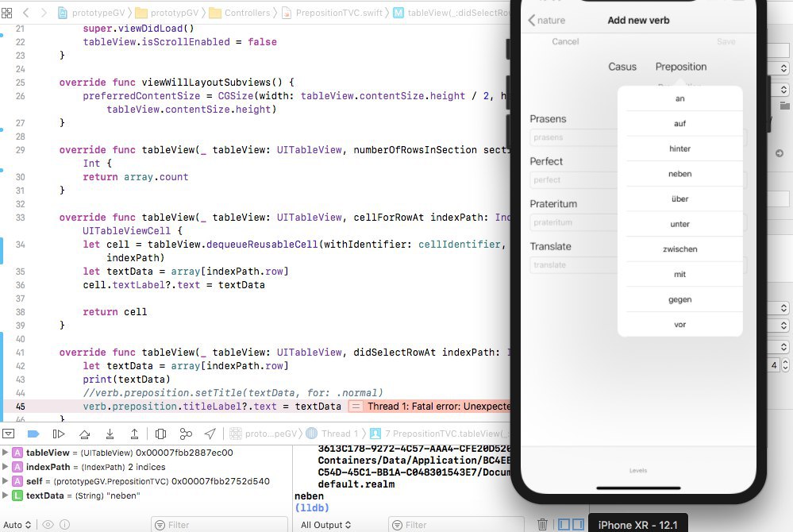Open the Debug View Hierarchy
The height and width of the screenshot is (532, 793).
[161, 434]
